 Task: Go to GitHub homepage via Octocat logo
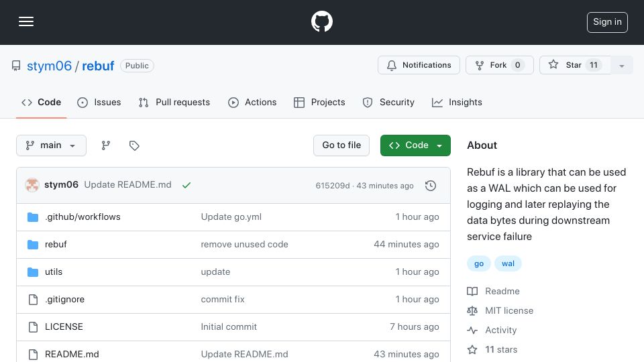(321, 21)
